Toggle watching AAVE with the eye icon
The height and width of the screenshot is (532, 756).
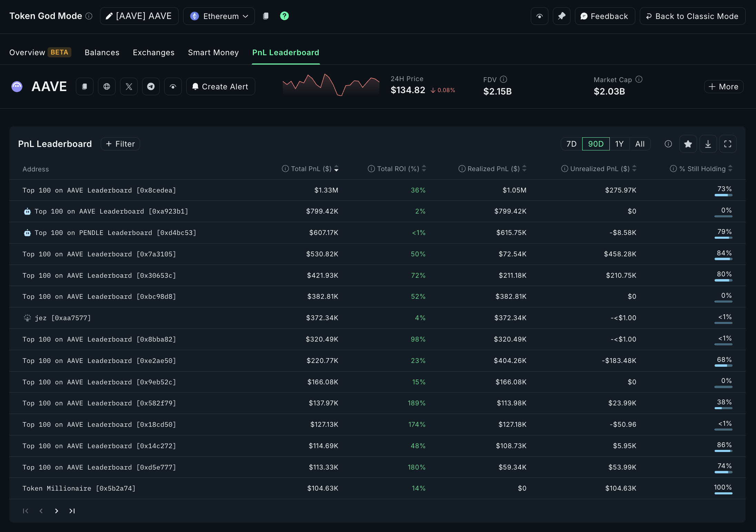click(x=539, y=16)
